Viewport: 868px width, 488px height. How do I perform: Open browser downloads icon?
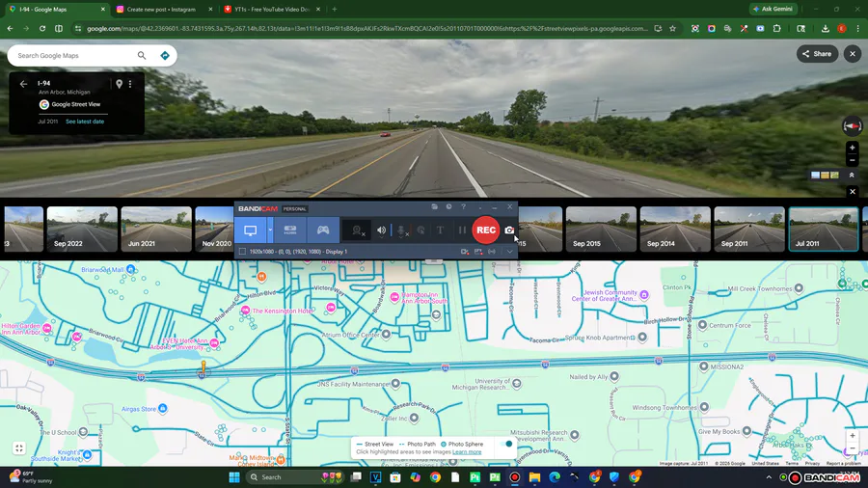click(x=825, y=29)
